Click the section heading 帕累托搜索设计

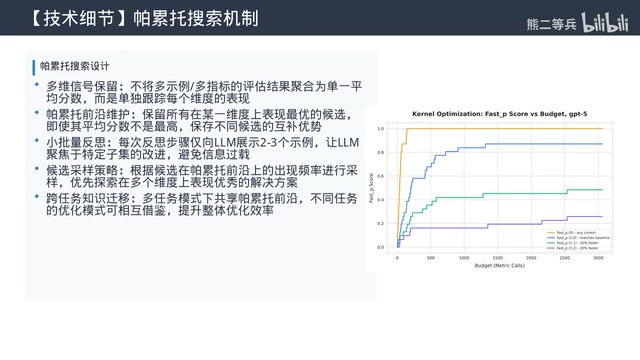pos(75,66)
